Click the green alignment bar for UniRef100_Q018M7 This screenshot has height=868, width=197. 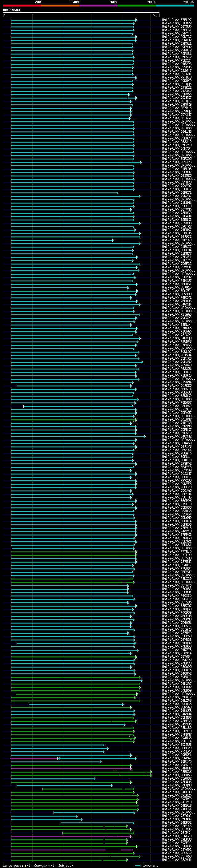[74, 419]
